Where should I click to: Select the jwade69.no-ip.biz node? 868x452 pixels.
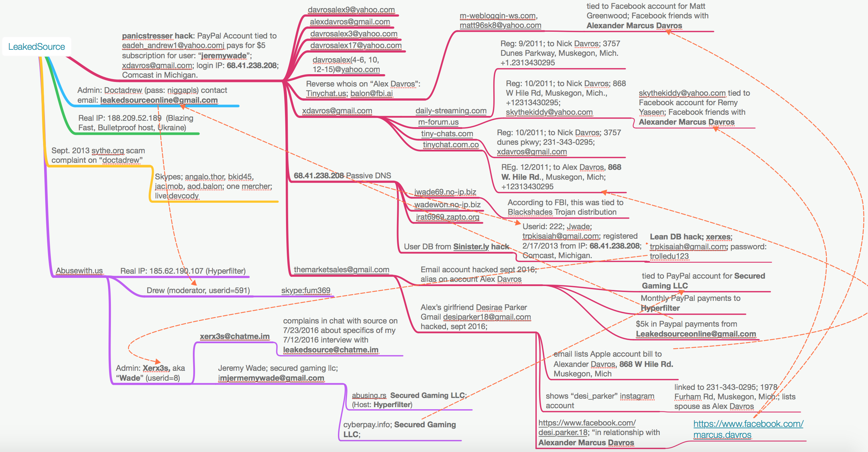445,192
